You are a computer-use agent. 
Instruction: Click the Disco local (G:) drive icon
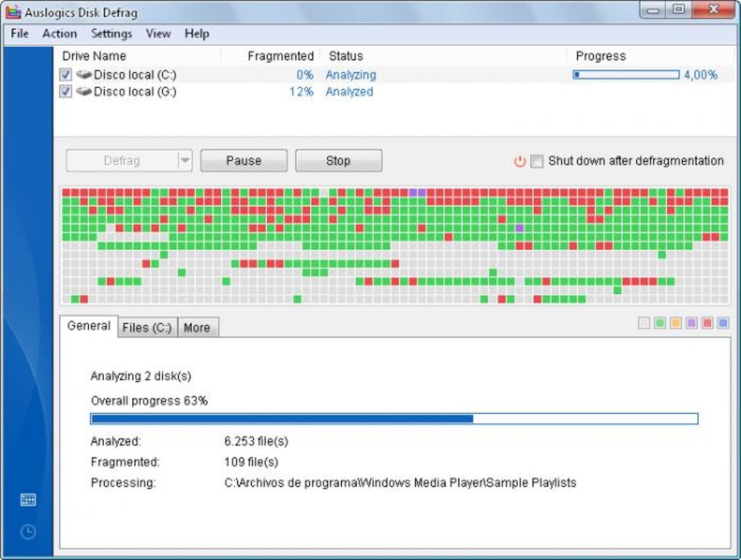84,92
